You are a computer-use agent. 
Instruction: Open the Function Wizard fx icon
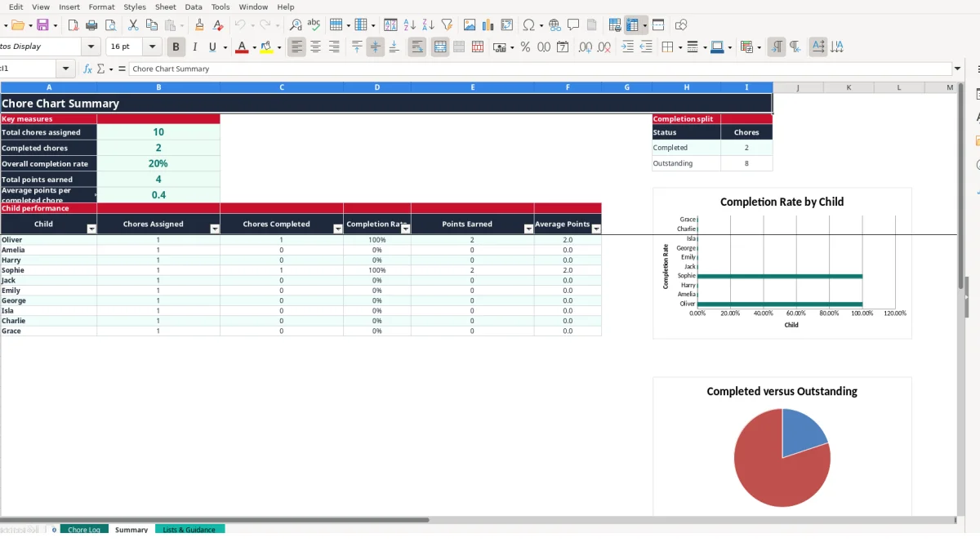click(88, 69)
